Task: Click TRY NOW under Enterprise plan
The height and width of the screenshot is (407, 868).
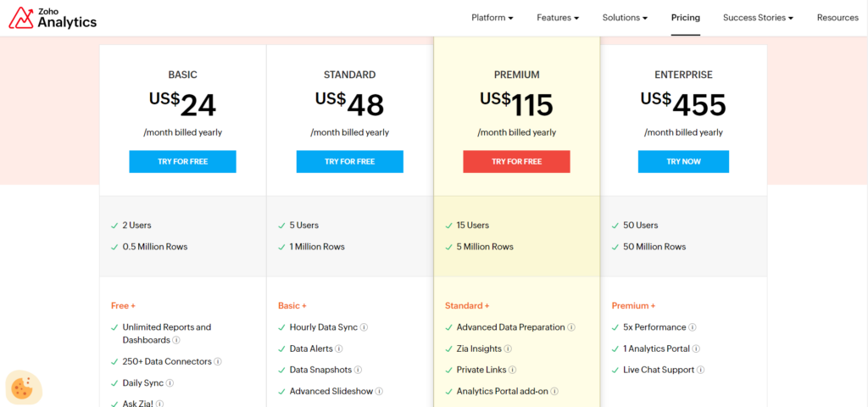Action: pos(684,162)
